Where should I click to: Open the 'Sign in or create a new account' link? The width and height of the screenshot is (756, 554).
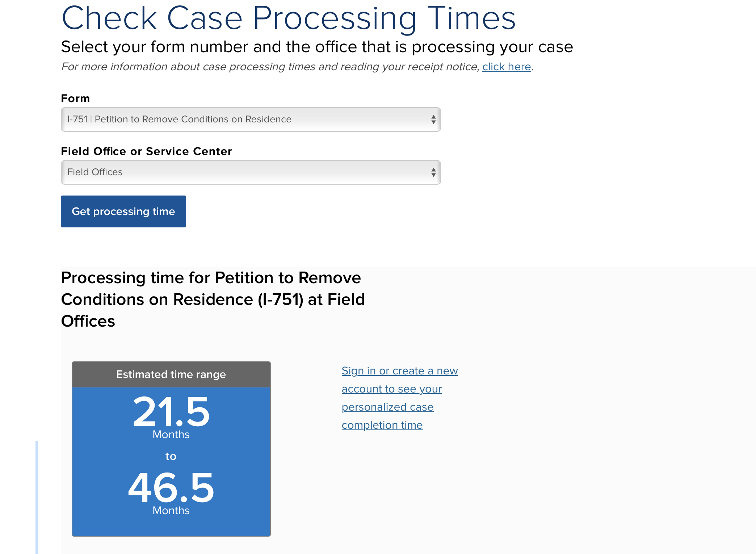click(x=400, y=398)
